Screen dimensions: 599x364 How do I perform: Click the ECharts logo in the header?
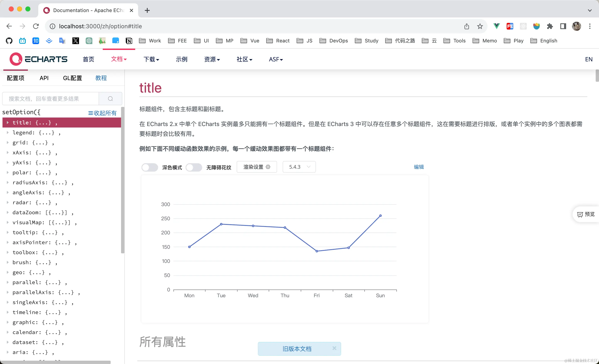[x=38, y=59]
